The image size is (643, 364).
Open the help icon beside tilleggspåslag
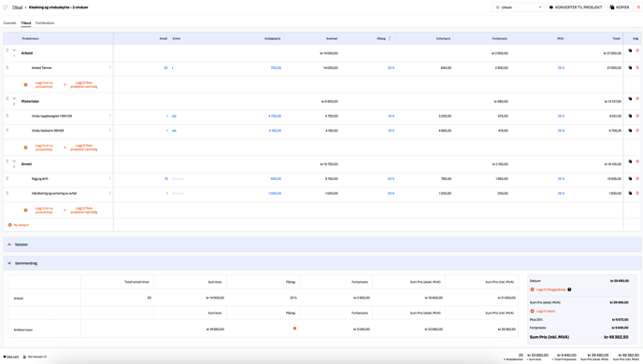(x=569, y=289)
